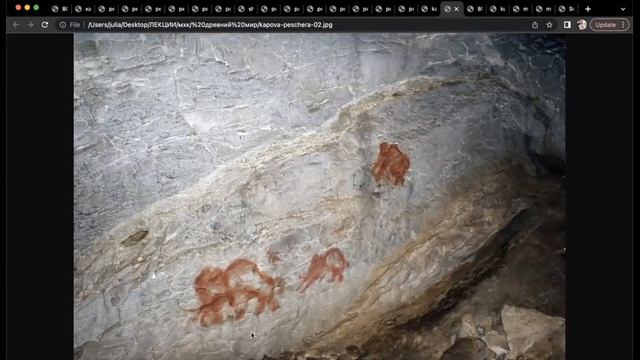Open a new browser tab
Image resolution: width=640 pixels, height=360 pixels.
click(x=588, y=9)
